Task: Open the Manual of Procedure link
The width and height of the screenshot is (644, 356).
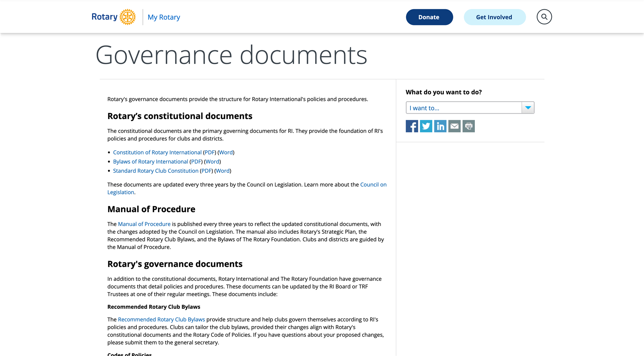Action: 144,224
